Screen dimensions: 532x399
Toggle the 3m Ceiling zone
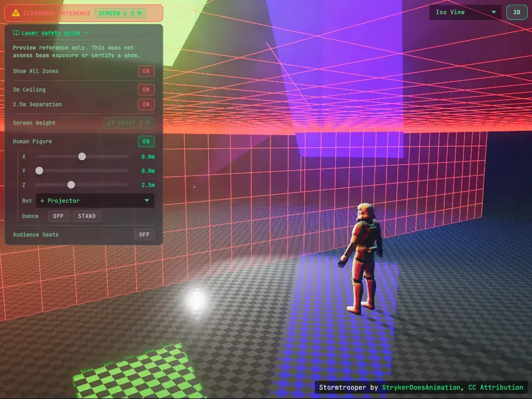coord(146,89)
